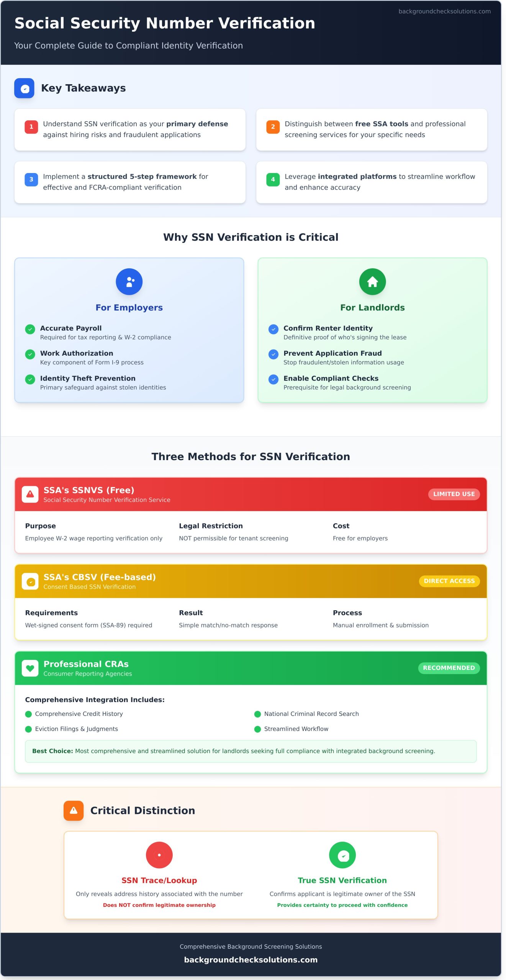This screenshot has height=980, width=506.
Task: Click 'Social Security Number Verification Service' subtitle
Action: pyautogui.click(x=107, y=500)
